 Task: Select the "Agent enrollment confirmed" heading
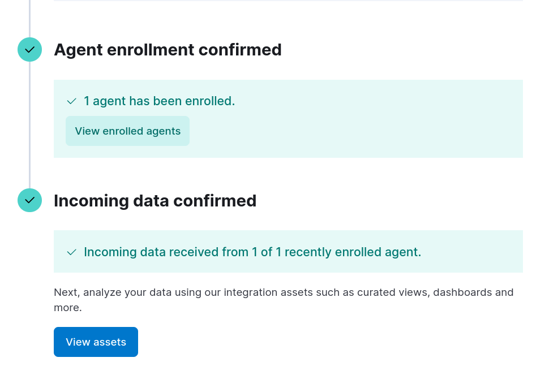coord(168,50)
